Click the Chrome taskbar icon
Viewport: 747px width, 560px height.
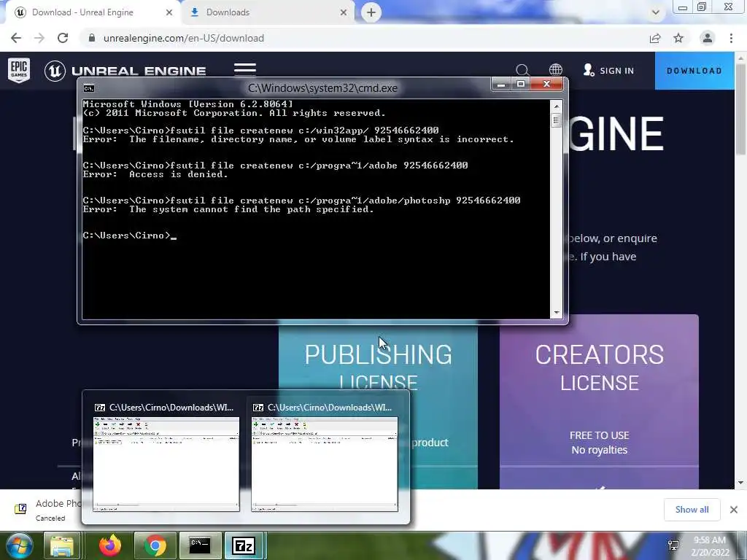(155, 545)
